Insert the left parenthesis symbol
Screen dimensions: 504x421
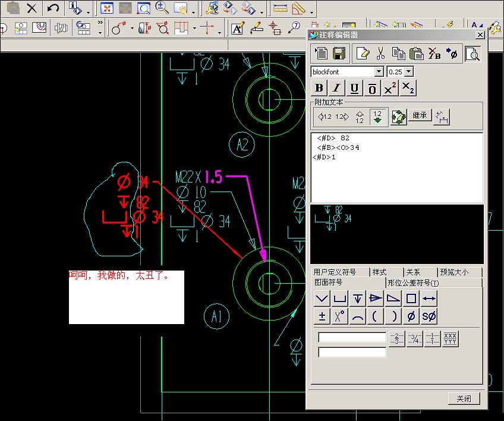tap(375, 316)
